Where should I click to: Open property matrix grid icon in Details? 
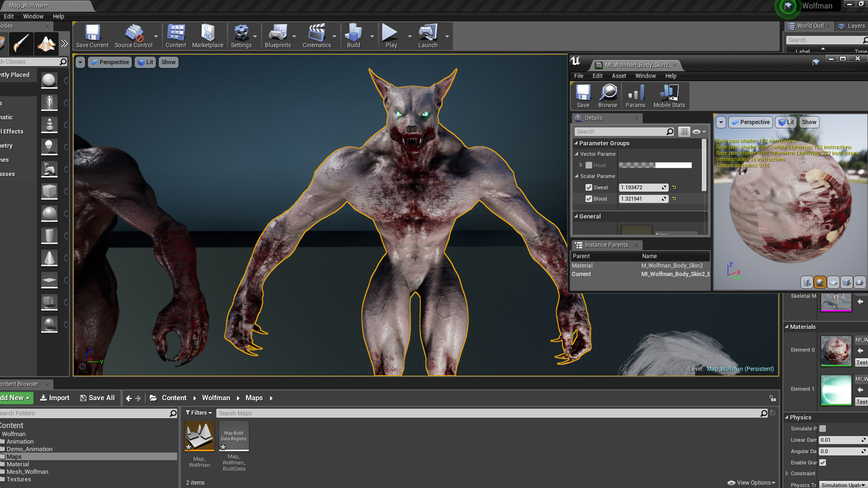pos(684,132)
